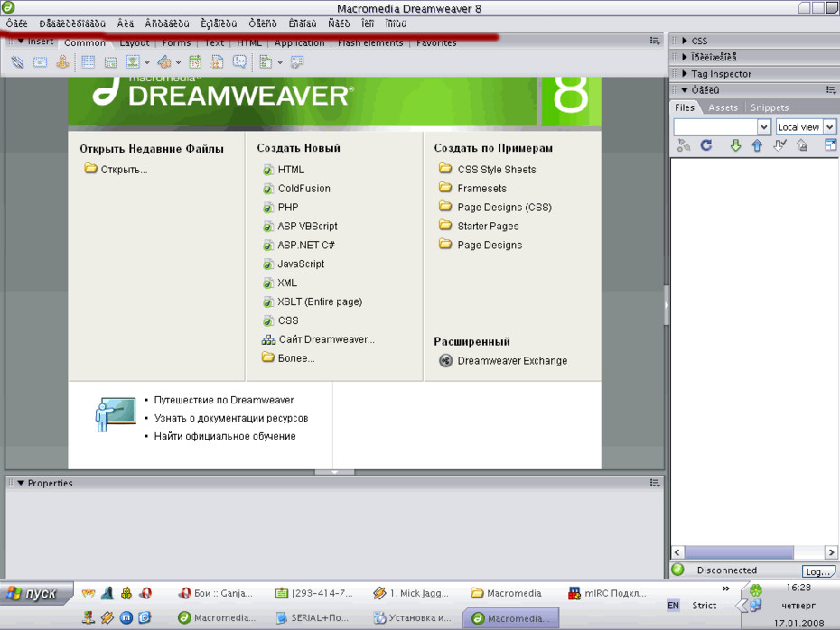Click the Insert Div Tag icon
The height and width of the screenshot is (630, 840).
[110, 62]
